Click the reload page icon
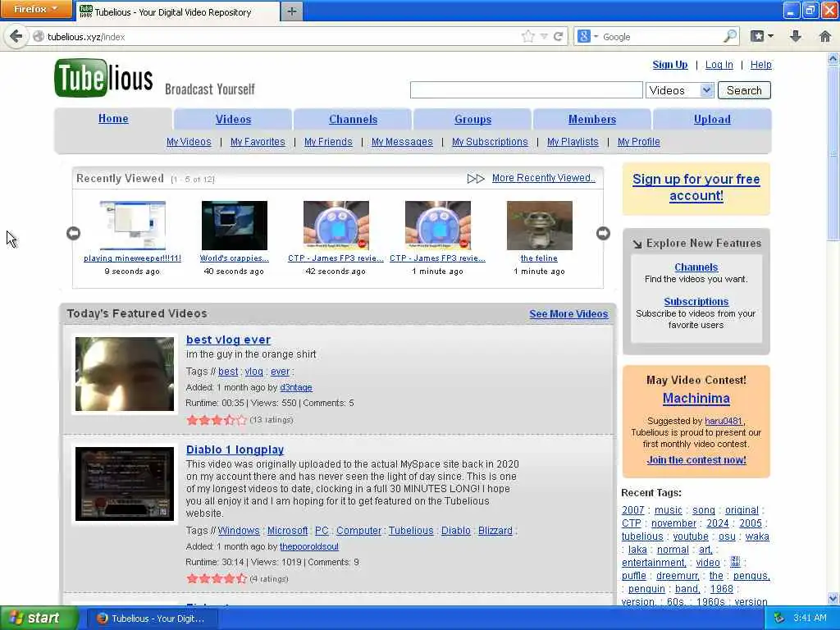This screenshot has width=840, height=630. (558, 36)
